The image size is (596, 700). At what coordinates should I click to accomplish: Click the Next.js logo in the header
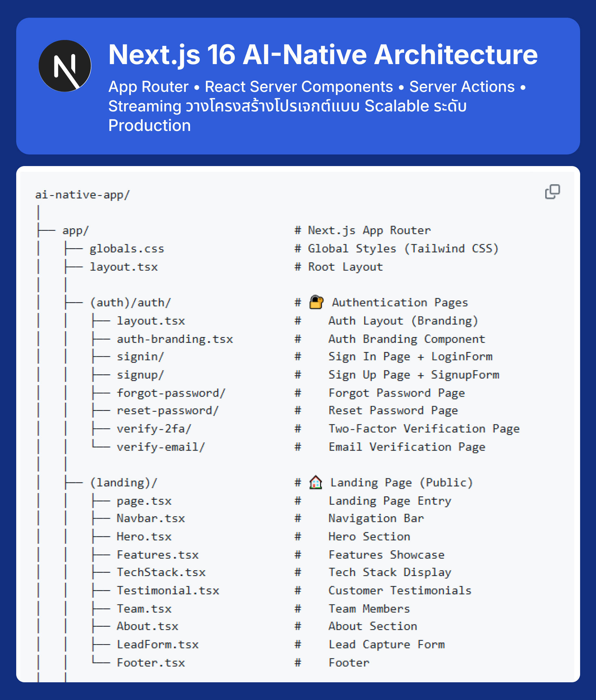pyautogui.click(x=66, y=66)
